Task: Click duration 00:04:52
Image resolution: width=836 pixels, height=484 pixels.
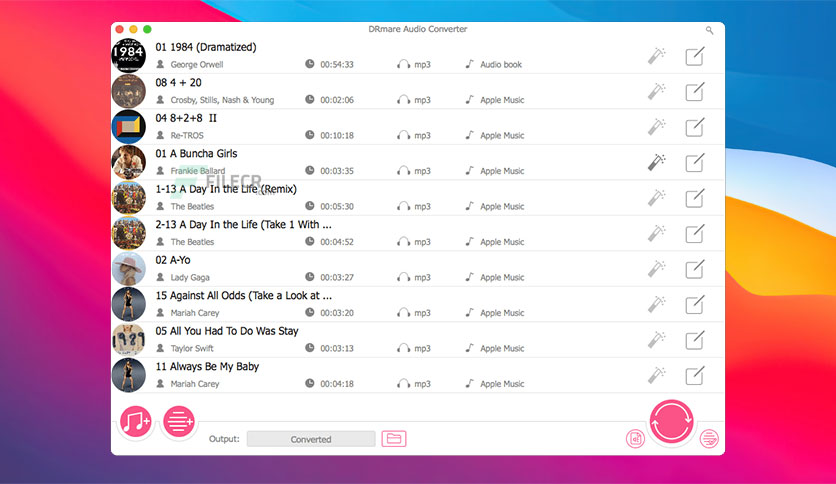Action: point(337,241)
